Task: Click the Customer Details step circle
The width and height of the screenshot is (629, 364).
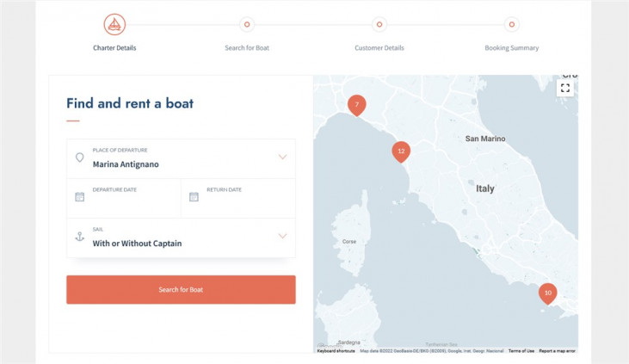Action: (x=379, y=24)
